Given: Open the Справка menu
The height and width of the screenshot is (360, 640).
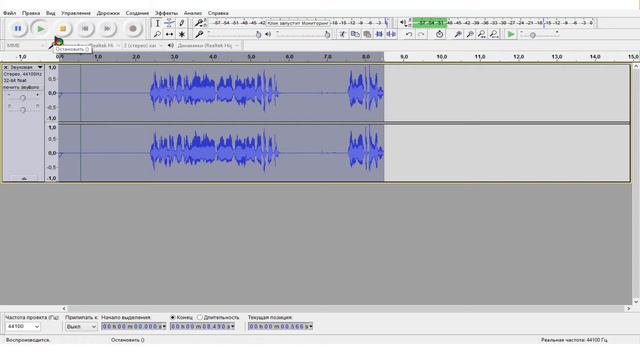Looking at the screenshot, I should [x=218, y=13].
